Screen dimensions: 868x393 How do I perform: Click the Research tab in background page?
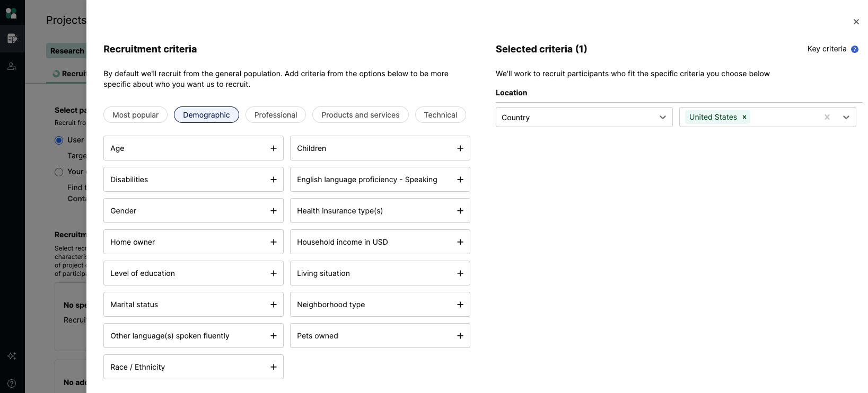click(67, 51)
